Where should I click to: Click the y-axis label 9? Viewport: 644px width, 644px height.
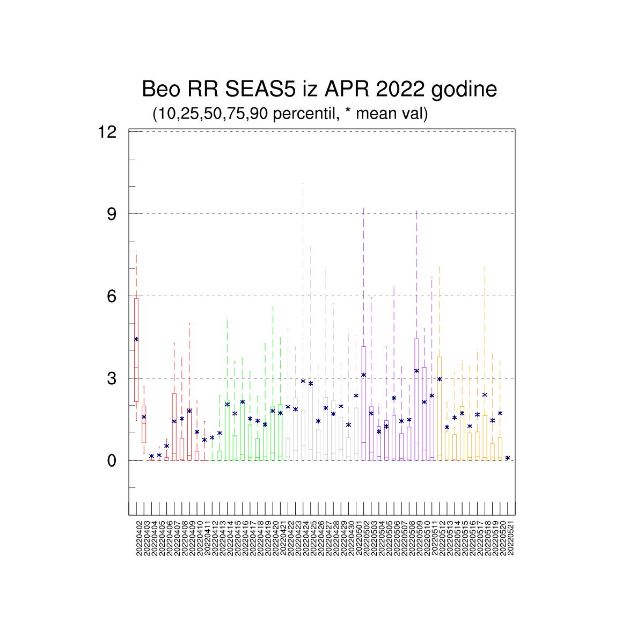(112, 214)
